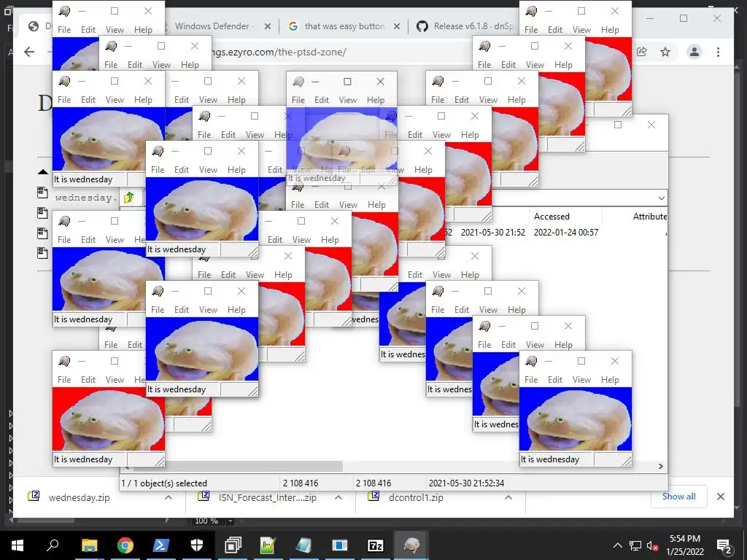Sort by the Accessed column header
Screen dimensions: 747x560
[x=551, y=216]
